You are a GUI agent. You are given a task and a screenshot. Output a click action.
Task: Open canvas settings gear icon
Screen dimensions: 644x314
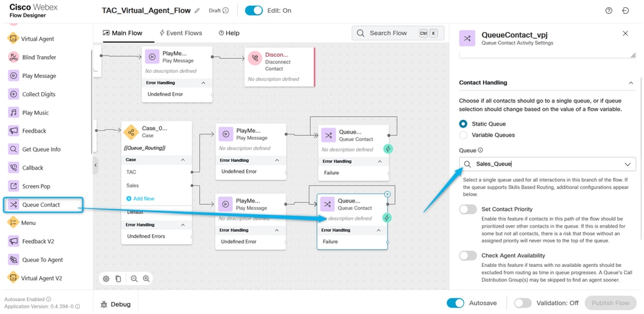[x=106, y=279]
